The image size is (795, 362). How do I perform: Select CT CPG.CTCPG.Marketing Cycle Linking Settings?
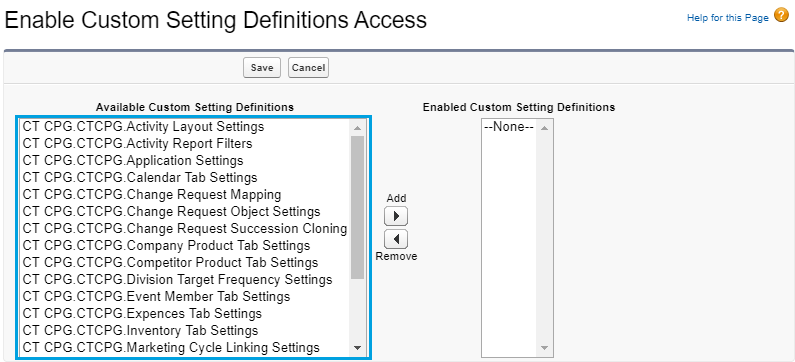(x=185, y=347)
